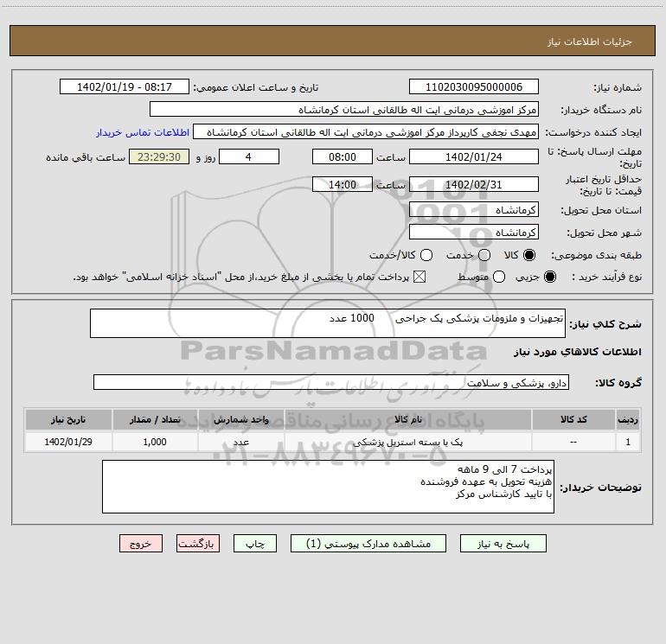Screen dimensions: 666x644
Task: Select the کالا radio button
Action: (529, 255)
